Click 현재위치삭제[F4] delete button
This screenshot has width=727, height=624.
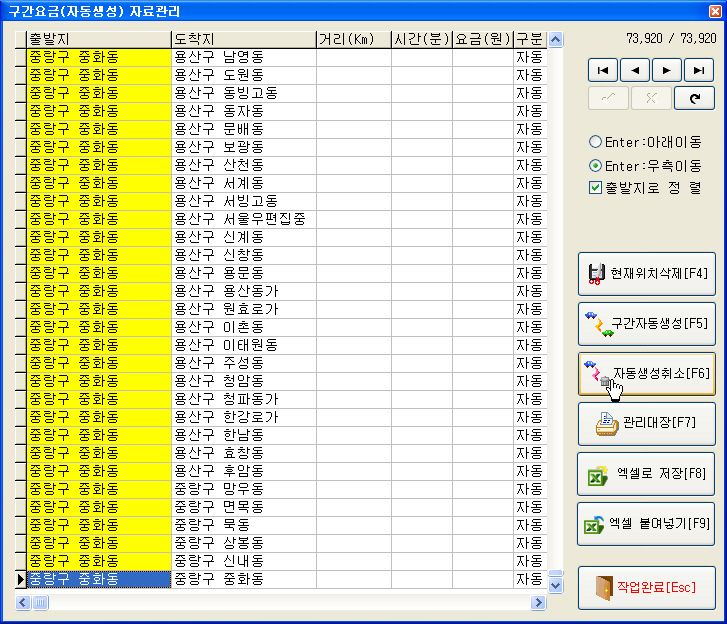(x=647, y=274)
